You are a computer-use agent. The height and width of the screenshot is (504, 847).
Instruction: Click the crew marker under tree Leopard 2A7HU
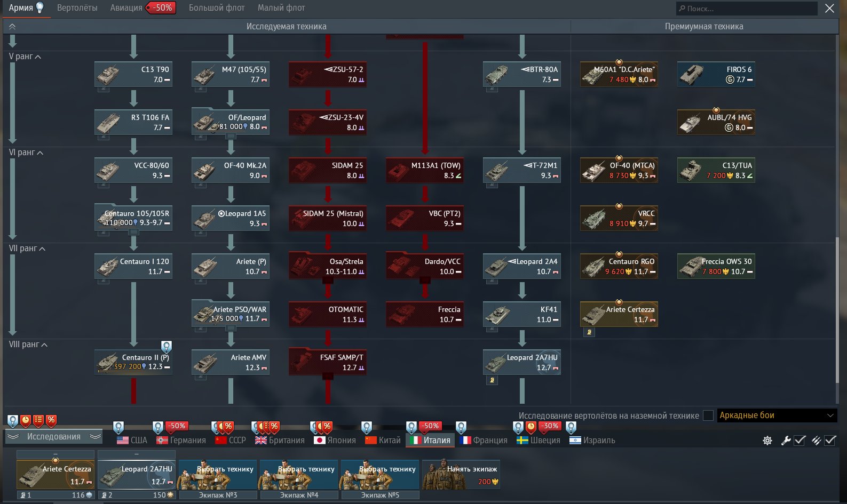click(x=492, y=380)
